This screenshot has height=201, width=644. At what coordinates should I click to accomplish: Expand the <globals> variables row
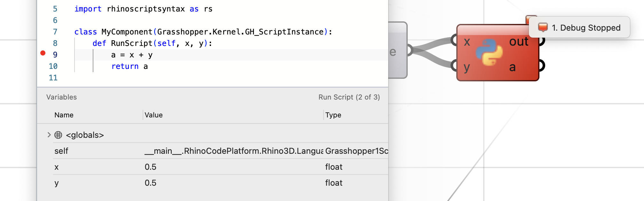click(49, 135)
